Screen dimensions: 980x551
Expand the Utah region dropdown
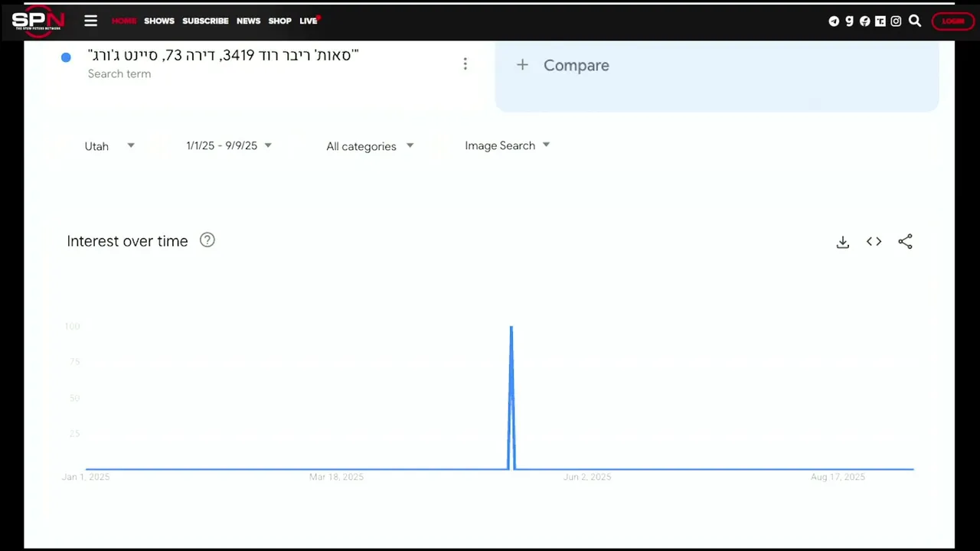pos(109,146)
